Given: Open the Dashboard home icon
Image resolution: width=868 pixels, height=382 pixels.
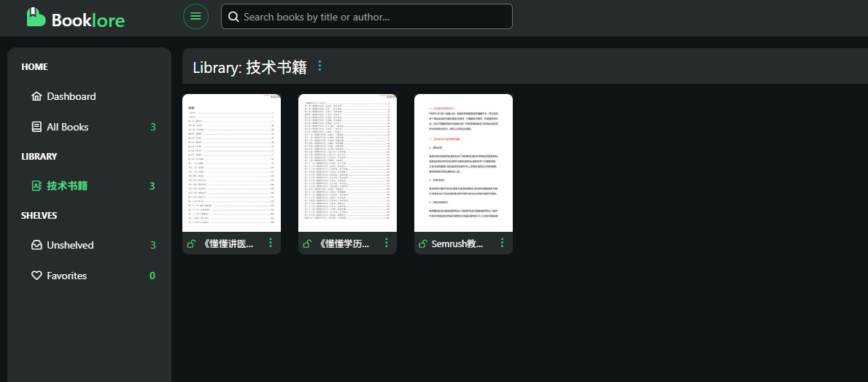Looking at the screenshot, I should pyautogui.click(x=36, y=96).
